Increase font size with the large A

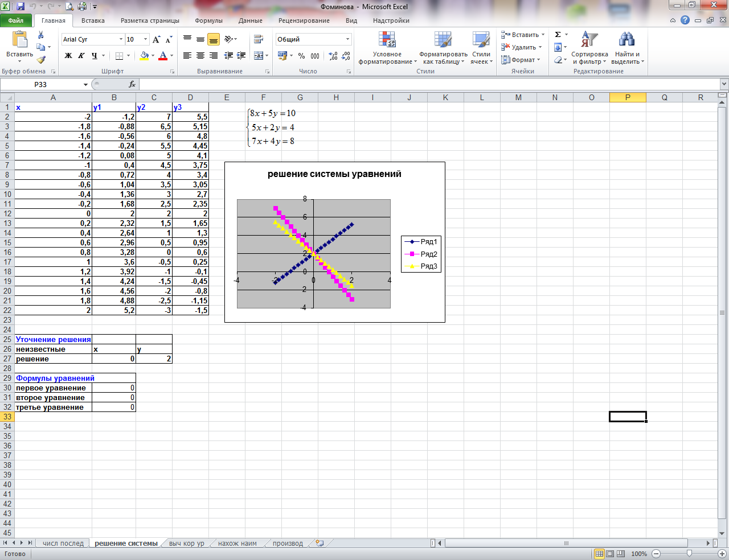point(156,39)
